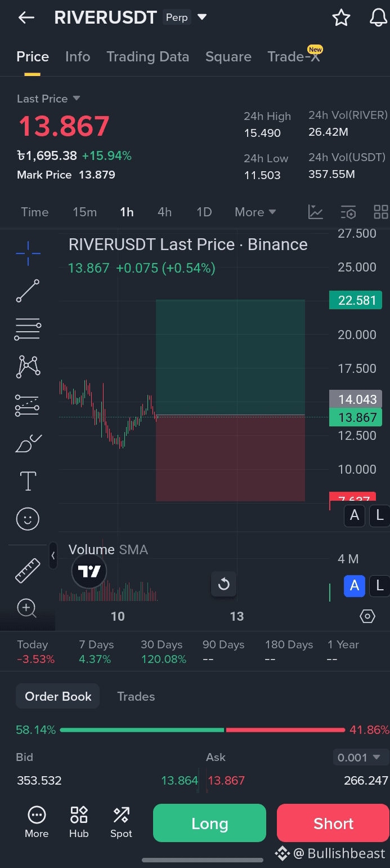Open the Hub from bottom bar
Viewport: 390px width, 868px height.
79,822
